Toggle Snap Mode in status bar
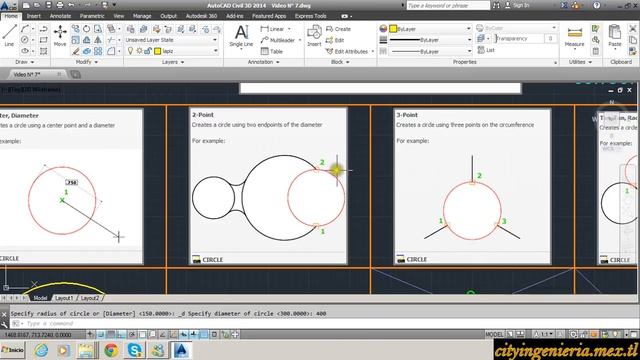This screenshot has height=360, width=640. [x=101, y=335]
